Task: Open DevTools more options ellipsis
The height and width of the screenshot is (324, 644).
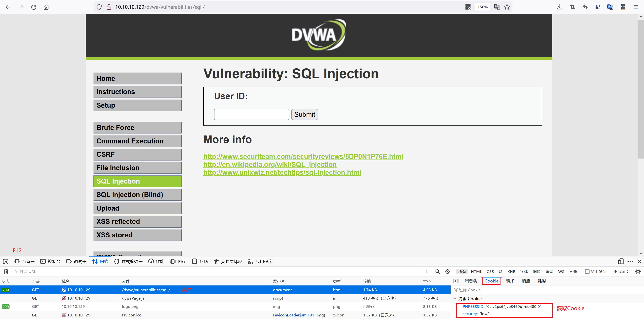Action: [x=630, y=262]
